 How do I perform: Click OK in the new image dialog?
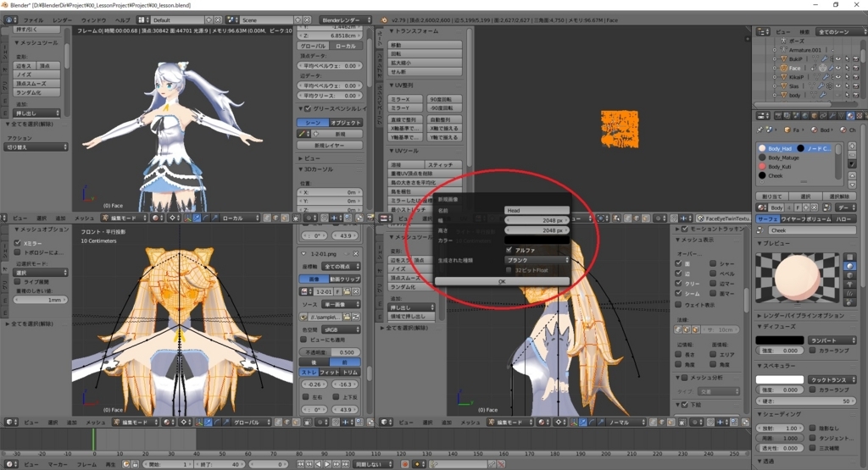coord(502,281)
